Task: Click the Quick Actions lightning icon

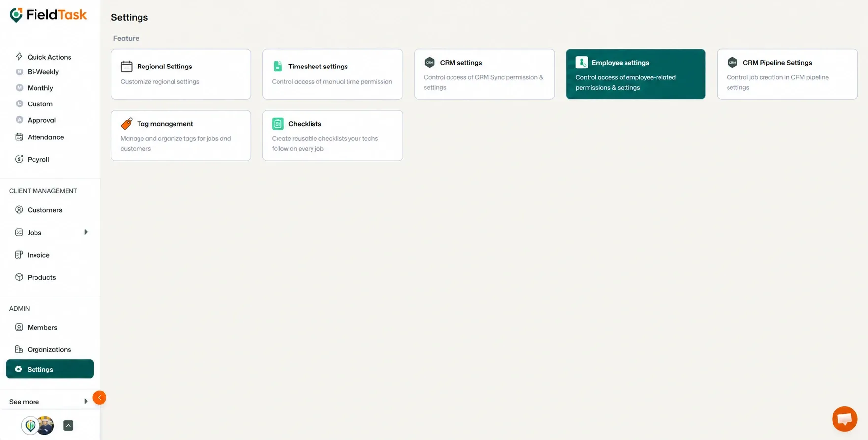Action: [19, 57]
